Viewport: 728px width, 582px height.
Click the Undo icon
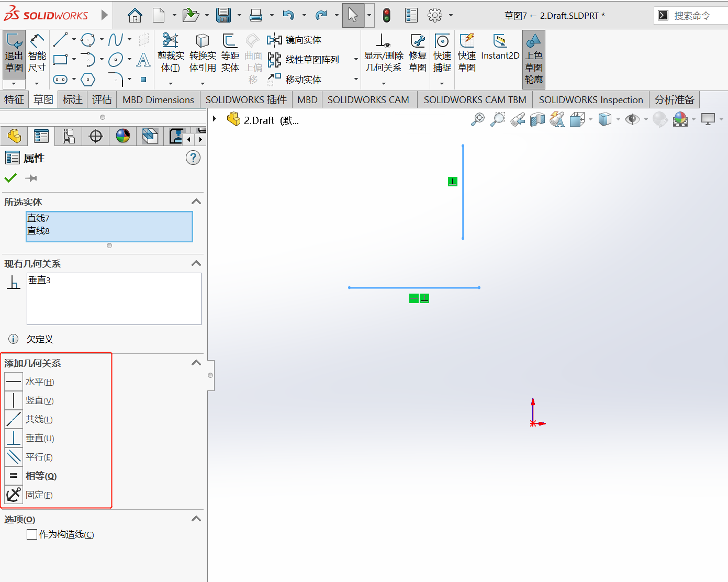point(288,15)
